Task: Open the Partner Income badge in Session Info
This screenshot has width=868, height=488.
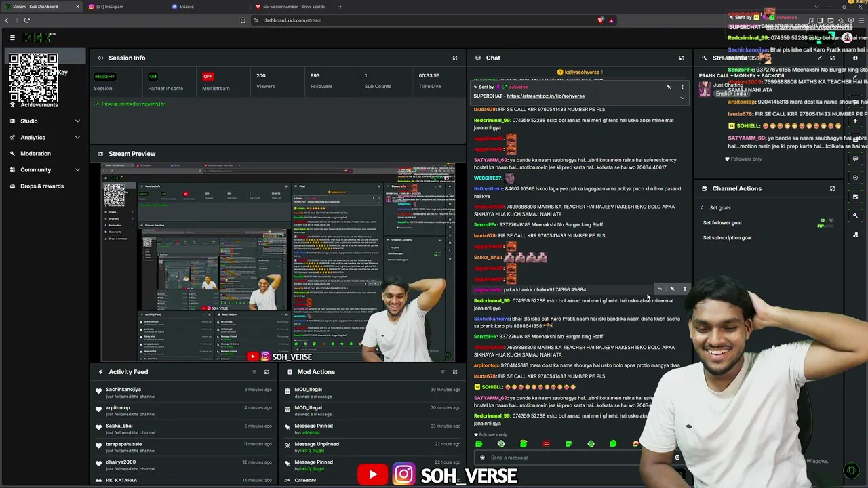Action: coord(153,76)
